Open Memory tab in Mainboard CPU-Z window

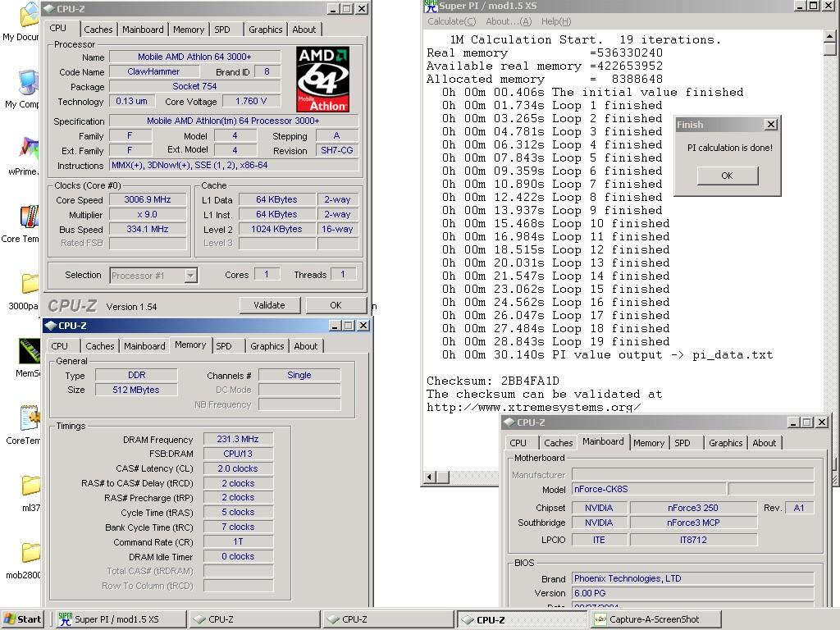click(648, 443)
